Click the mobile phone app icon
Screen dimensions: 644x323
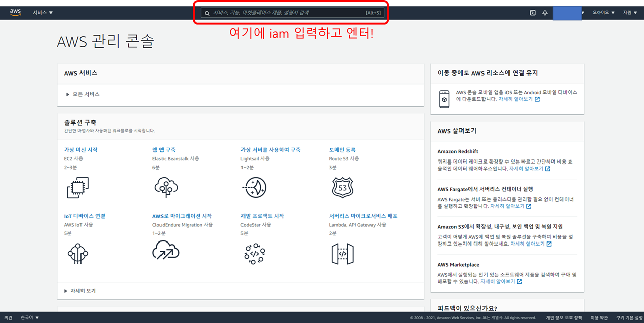(444, 99)
